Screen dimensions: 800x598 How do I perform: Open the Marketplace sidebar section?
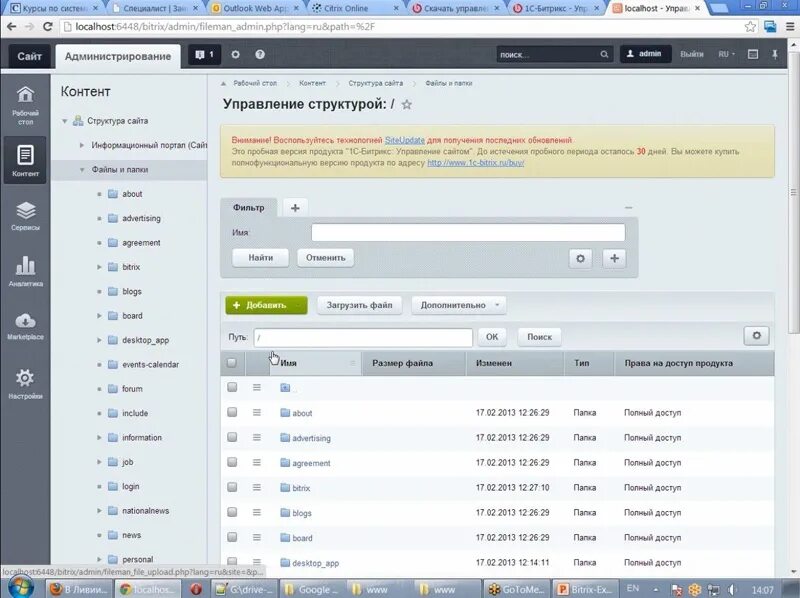click(x=25, y=327)
